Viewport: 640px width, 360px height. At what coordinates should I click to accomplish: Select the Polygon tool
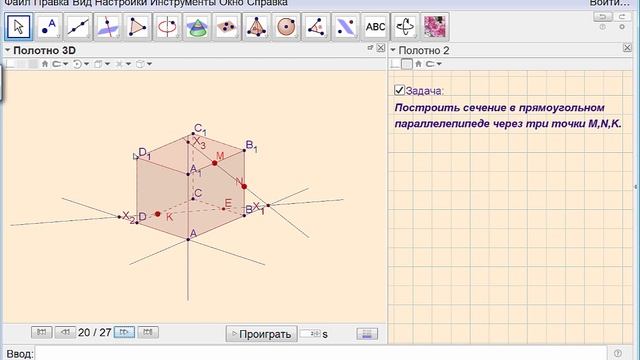pyautogui.click(x=138, y=27)
